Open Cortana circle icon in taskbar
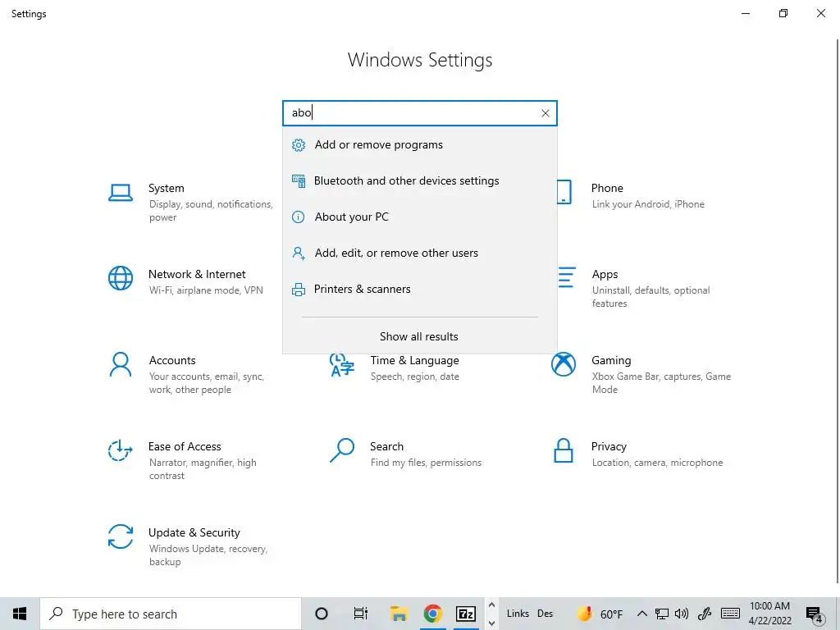 (322, 614)
